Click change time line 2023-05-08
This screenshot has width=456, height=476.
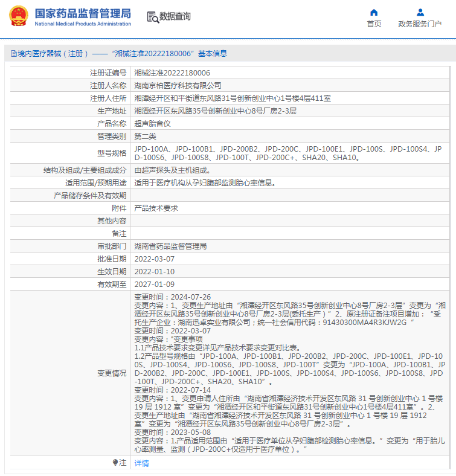pos(173,433)
